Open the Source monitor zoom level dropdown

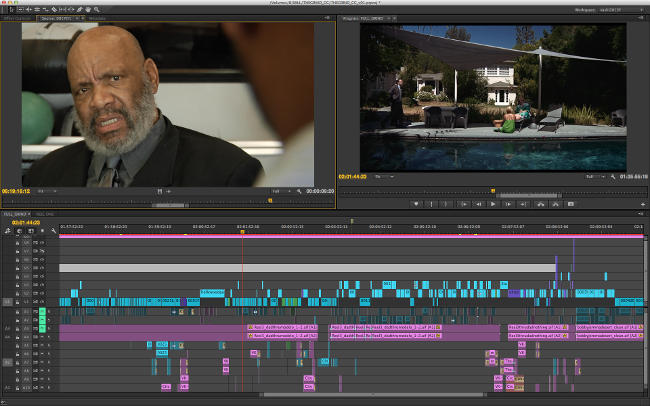pos(47,191)
